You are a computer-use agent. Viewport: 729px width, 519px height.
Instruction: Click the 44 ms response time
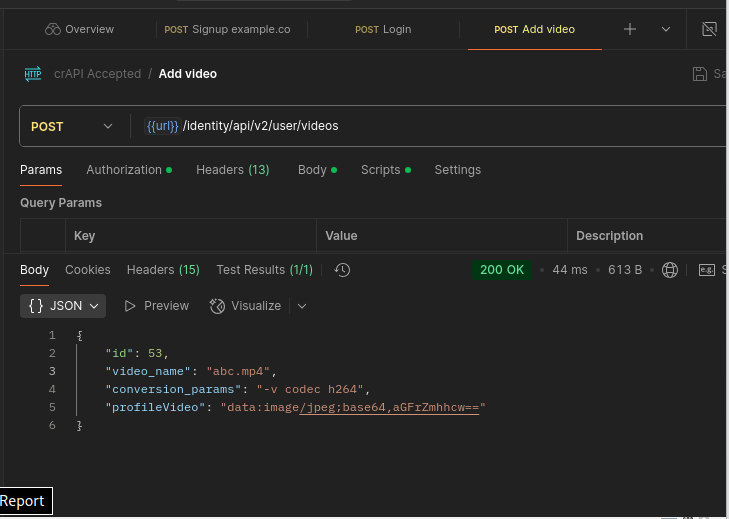[570, 270]
